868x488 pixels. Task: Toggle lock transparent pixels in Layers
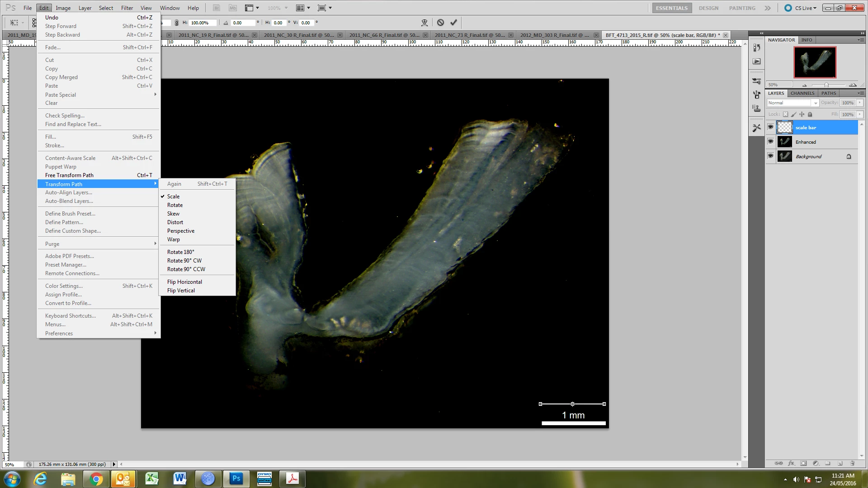(785, 114)
